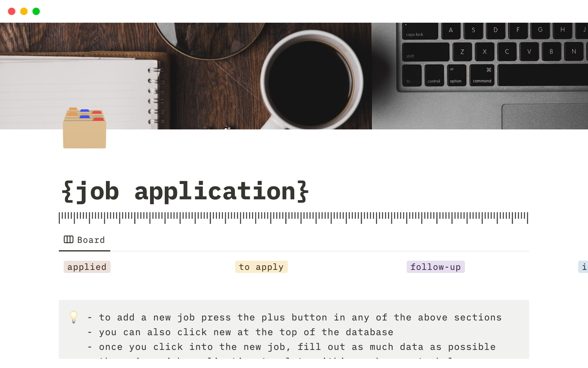Click the yellow minimize button
The height and width of the screenshot is (368, 588).
click(24, 11)
